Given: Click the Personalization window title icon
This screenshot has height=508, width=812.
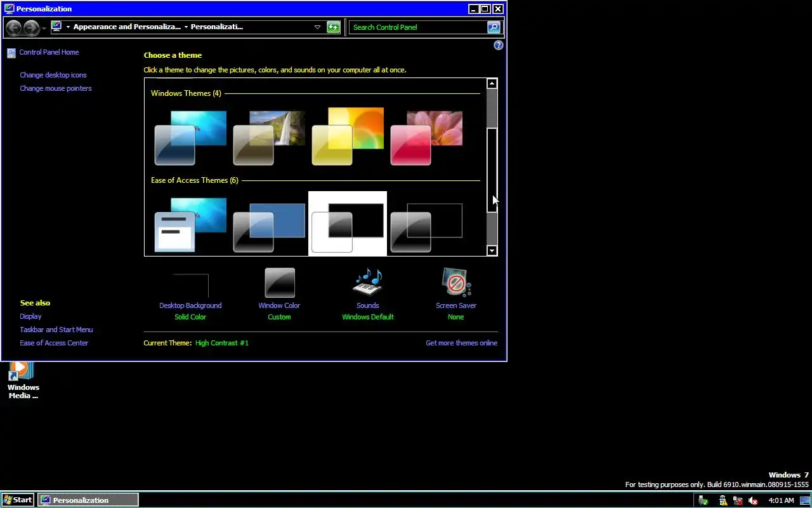Looking at the screenshot, I should 9,9.
